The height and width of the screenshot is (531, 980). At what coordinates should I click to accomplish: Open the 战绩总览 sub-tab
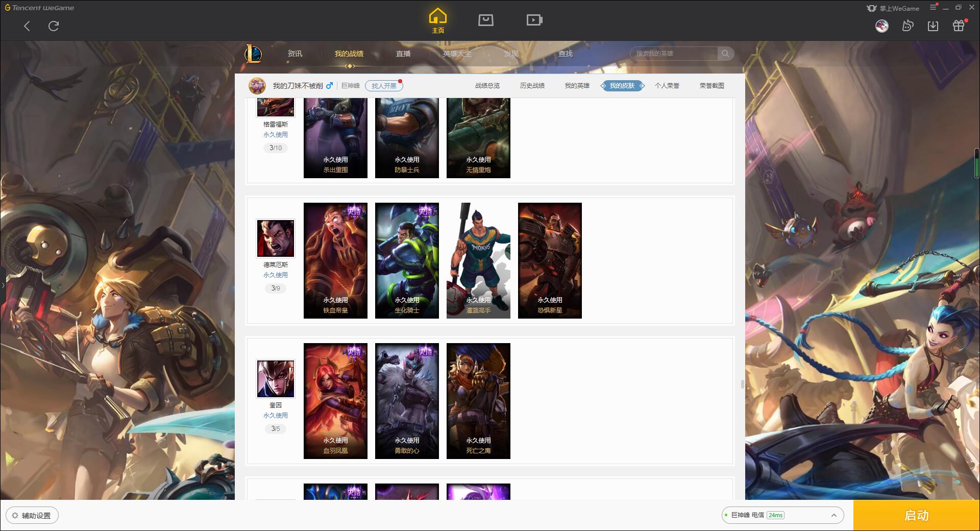coord(487,86)
